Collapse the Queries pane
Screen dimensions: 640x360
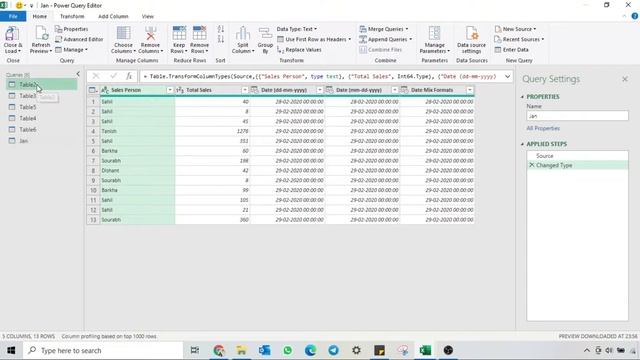pos(78,74)
